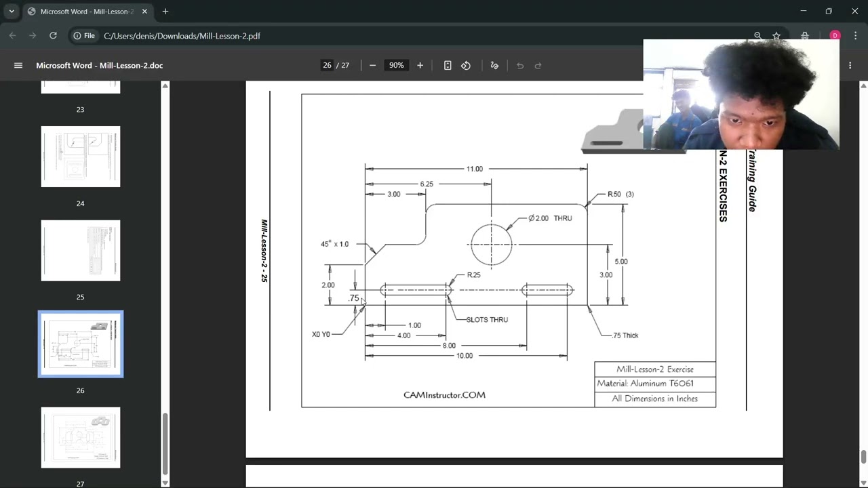This screenshot has height=488, width=868.
Task: Close the Mill-Lesson-2 browser tab
Action: (x=144, y=12)
